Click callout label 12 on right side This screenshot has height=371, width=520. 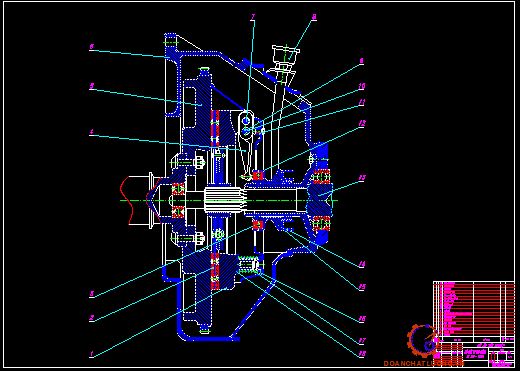(x=362, y=123)
